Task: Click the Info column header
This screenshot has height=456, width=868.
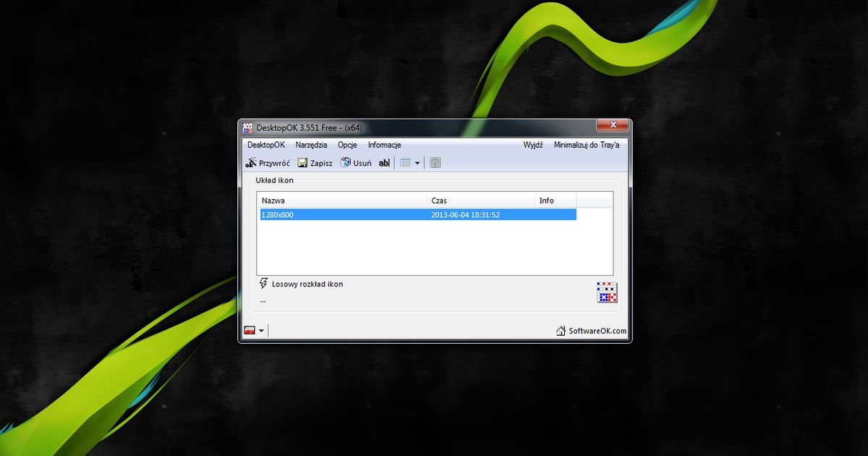Action: coord(556,200)
